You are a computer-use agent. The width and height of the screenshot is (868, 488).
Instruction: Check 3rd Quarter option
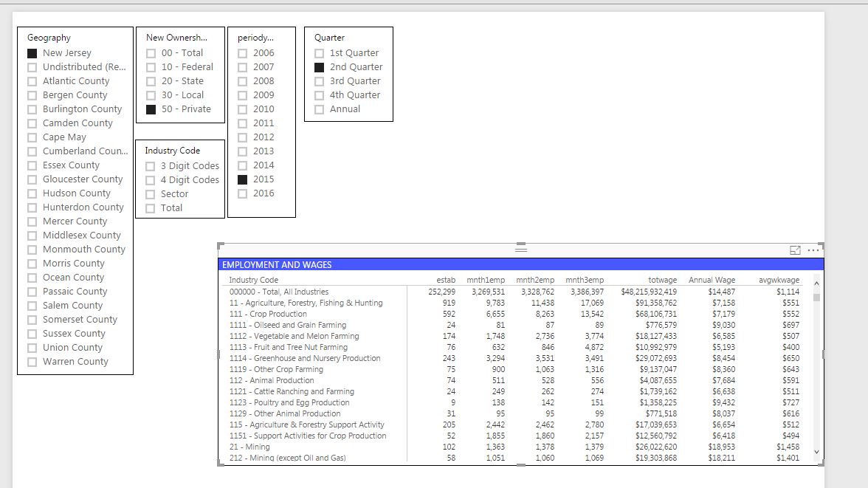[x=319, y=81]
